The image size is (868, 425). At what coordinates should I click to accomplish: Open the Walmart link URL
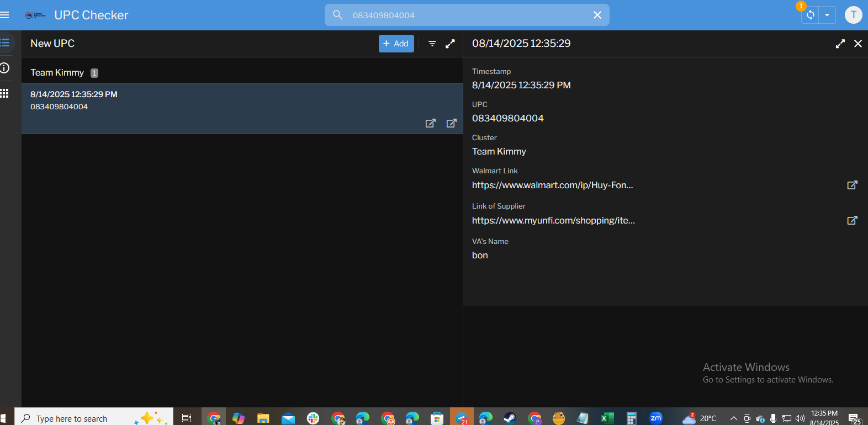552,185
